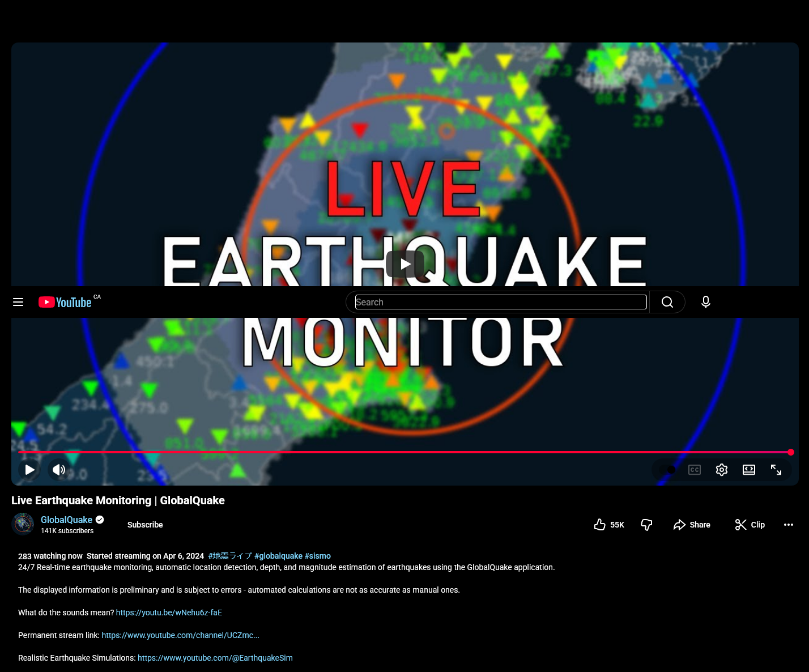
Task: Switch to theater mode view
Action: pos(749,470)
